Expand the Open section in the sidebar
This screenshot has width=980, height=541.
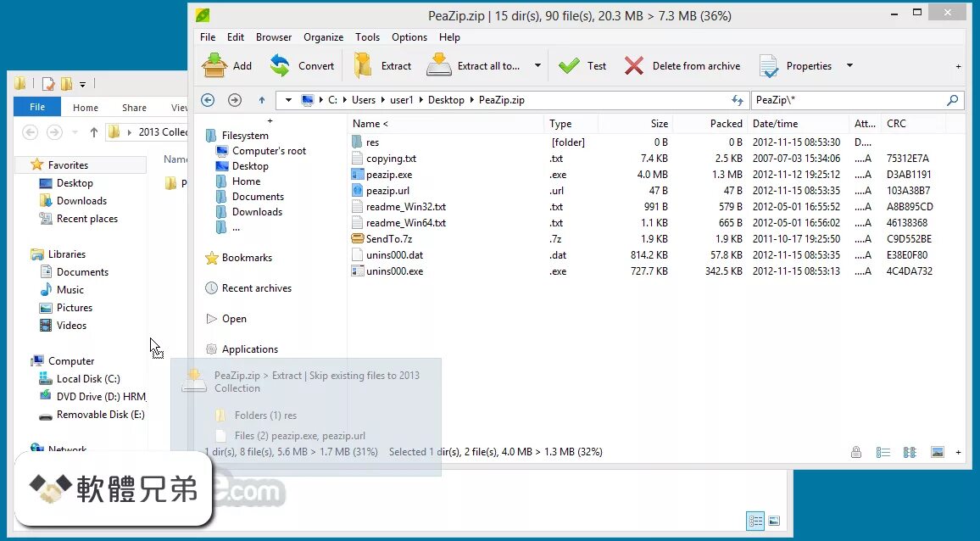pos(234,319)
